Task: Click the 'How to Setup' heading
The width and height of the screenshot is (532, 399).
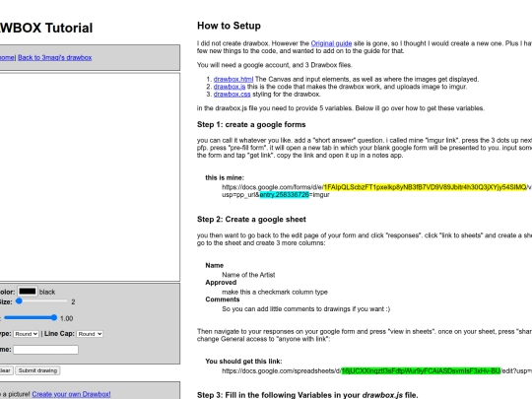Action: pos(229,26)
